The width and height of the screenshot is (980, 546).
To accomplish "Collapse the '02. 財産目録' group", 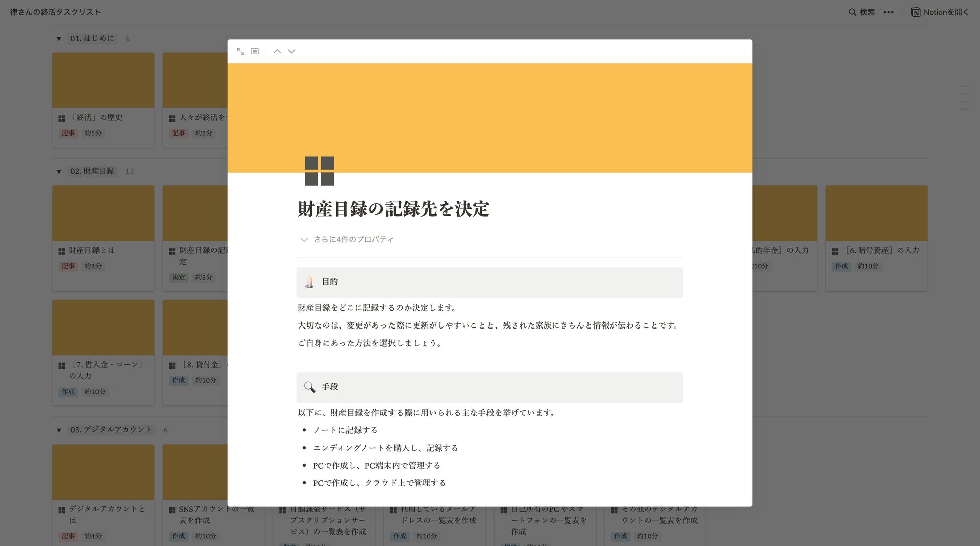I will point(59,172).
